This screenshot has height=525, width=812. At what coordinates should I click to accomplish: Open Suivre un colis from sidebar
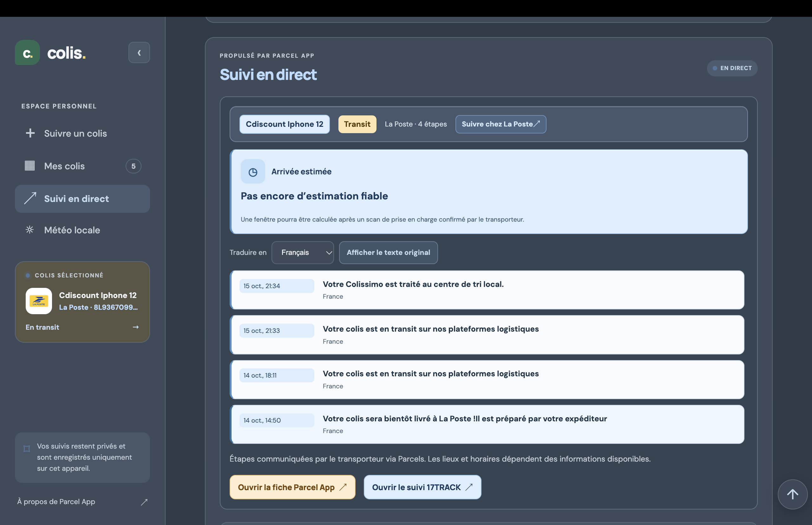click(82, 133)
